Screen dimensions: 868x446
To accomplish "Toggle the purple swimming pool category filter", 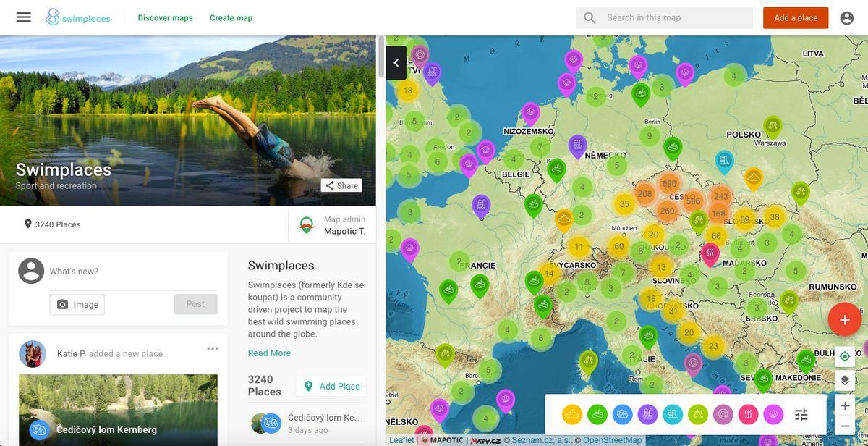I will [647, 415].
